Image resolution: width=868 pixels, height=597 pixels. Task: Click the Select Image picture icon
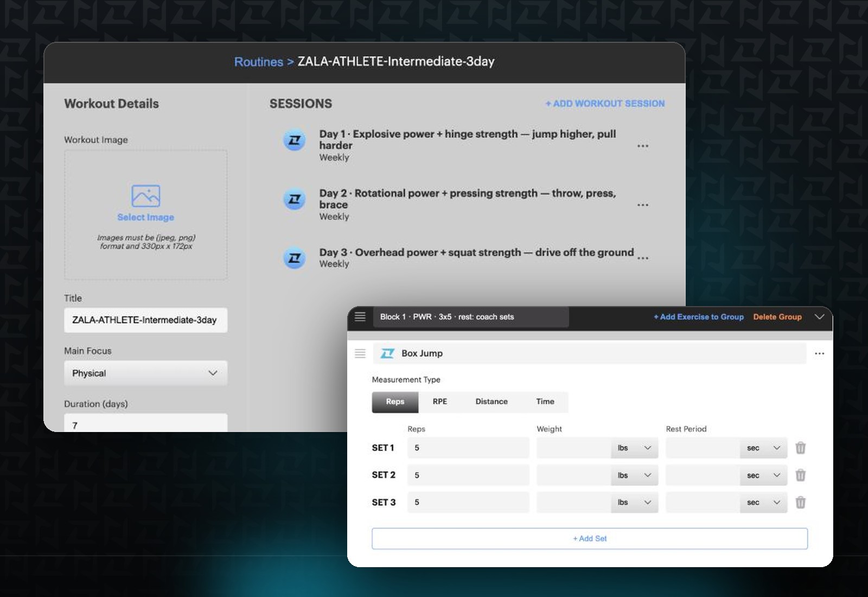146,196
